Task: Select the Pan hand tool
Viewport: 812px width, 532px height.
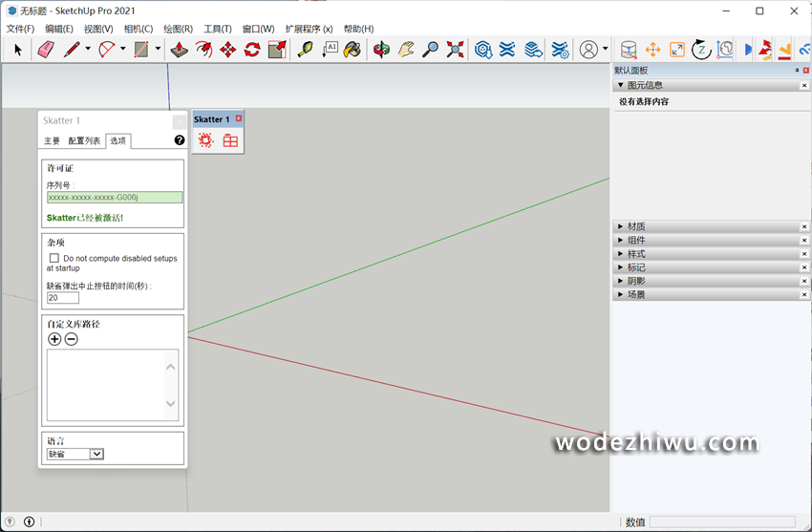Action: point(406,50)
